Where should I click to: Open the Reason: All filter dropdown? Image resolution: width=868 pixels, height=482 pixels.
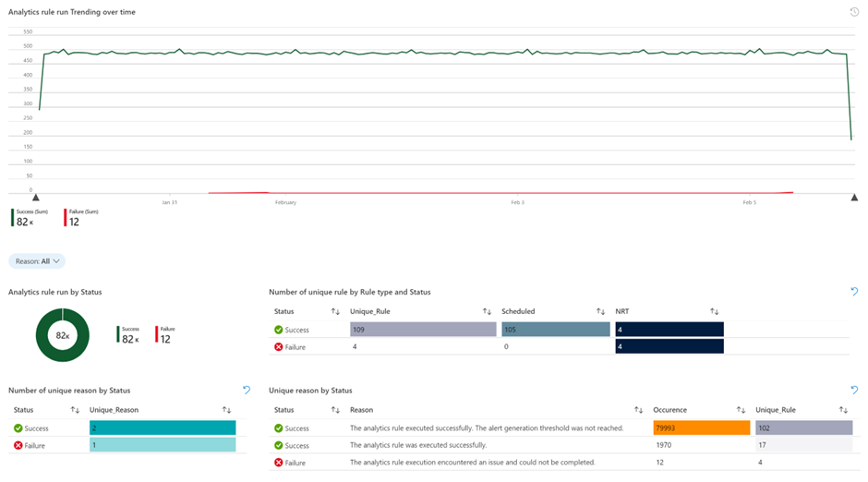tap(37, 261)
